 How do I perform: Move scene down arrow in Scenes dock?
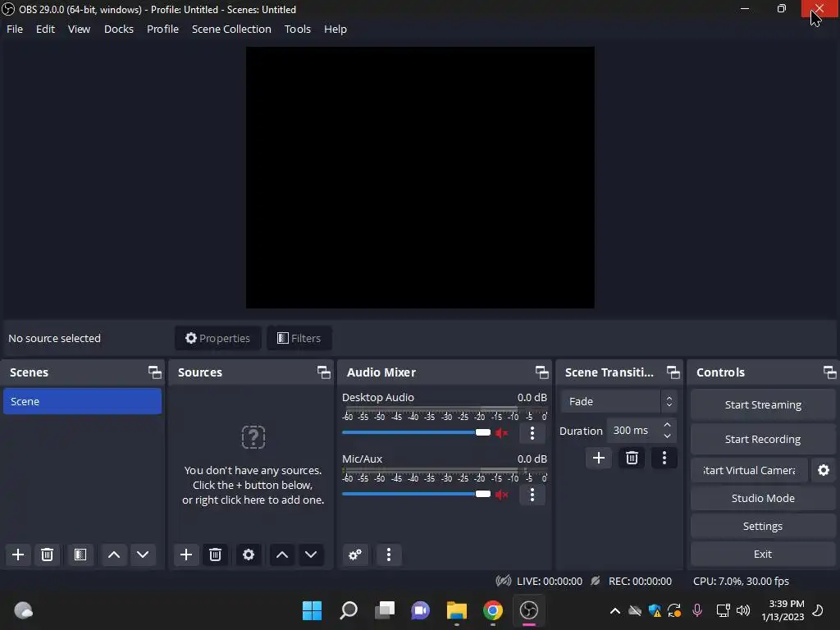(x=143, y=555)
